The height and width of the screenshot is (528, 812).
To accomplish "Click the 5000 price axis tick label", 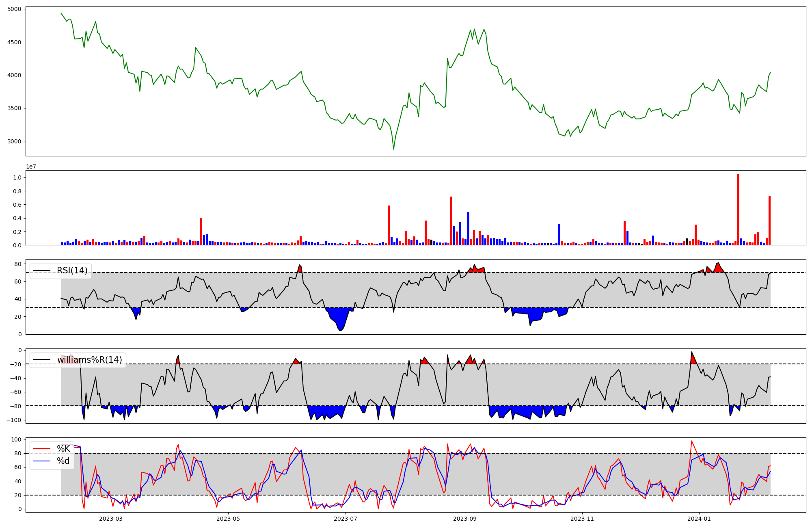I will [15, 9].
